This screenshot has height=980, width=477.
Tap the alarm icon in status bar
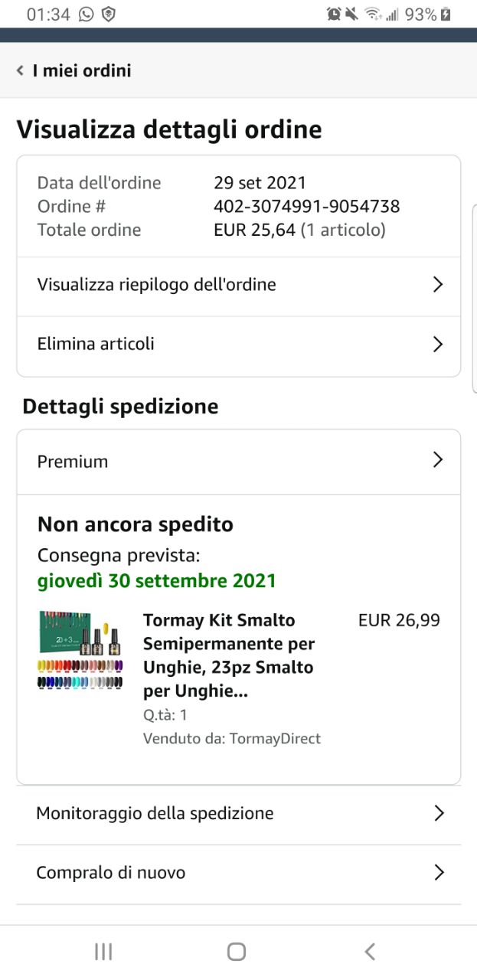point(334,14)
